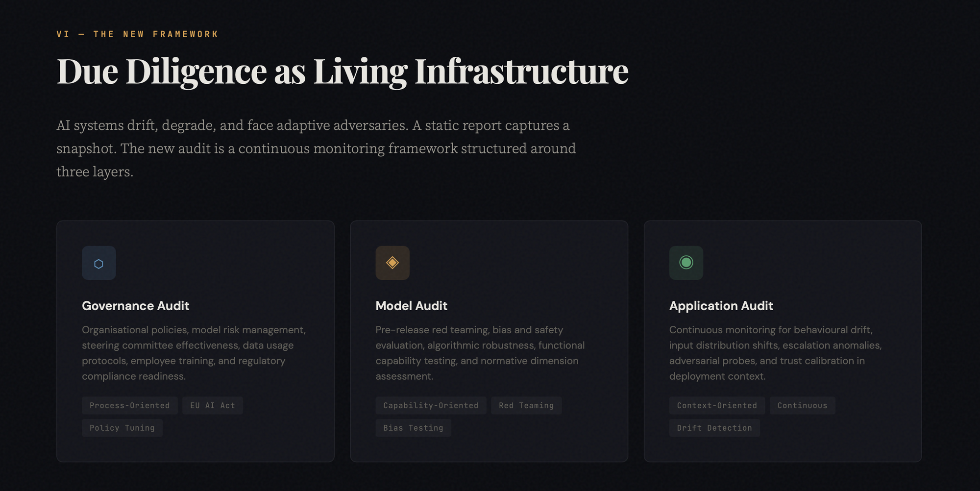Viewport: 980px width, 491px height.
Task: Click the Governance Audit description text
Action: click(x=194, y=353)
